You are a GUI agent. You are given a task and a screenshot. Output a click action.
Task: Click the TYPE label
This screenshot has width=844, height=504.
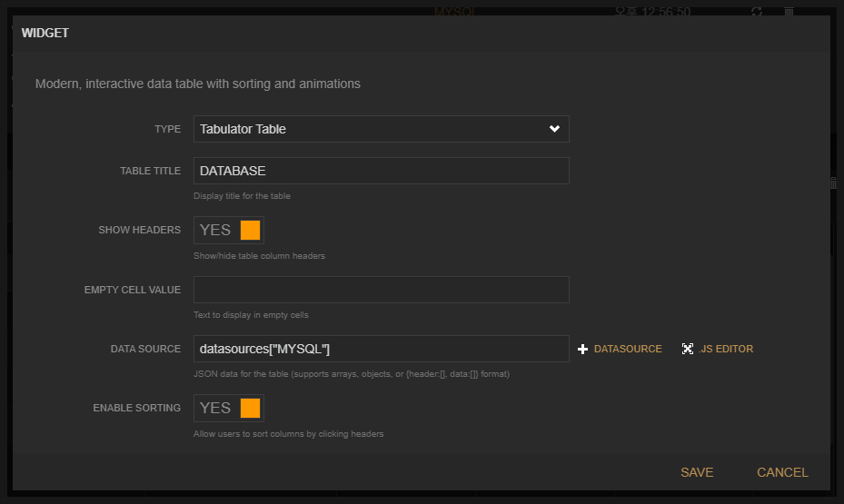pyautogui.click(x=167, y=129)
